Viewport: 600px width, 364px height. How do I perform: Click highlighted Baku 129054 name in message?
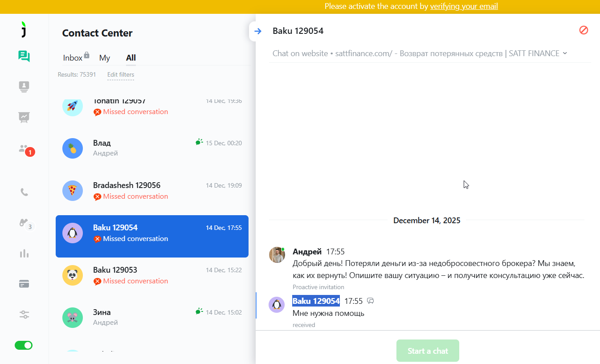tap(316, 301)
